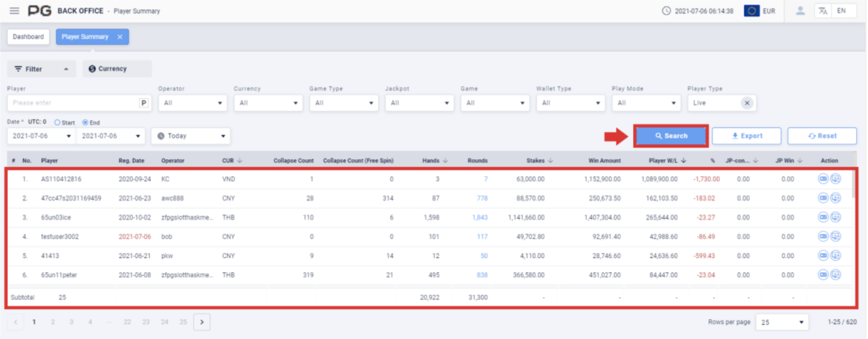The image size is (868, 339).
Task: Click the P icon in Player field
Action: [x=144, y=103]
